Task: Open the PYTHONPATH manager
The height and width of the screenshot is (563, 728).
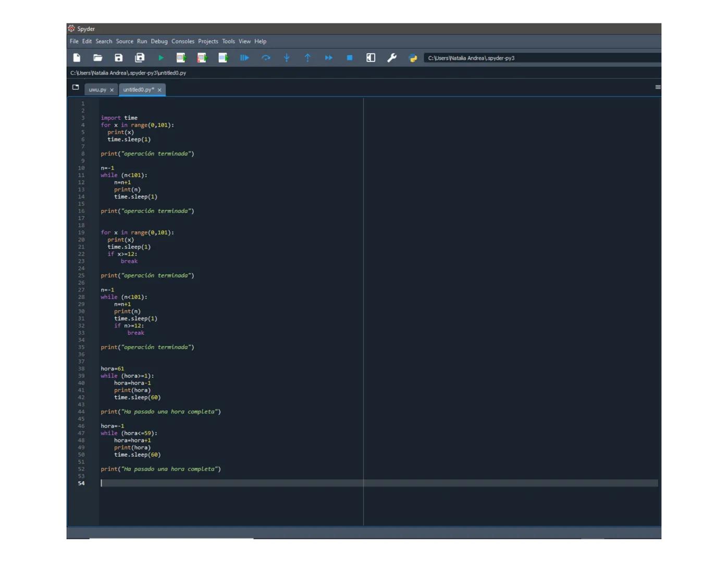Action: point(413,58)
